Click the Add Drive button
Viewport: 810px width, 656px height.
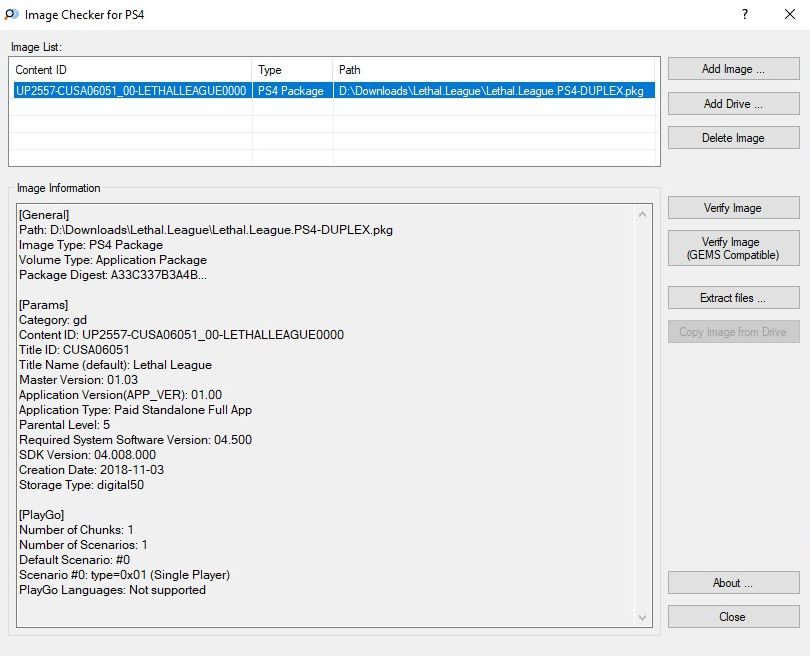click(734, 104)
